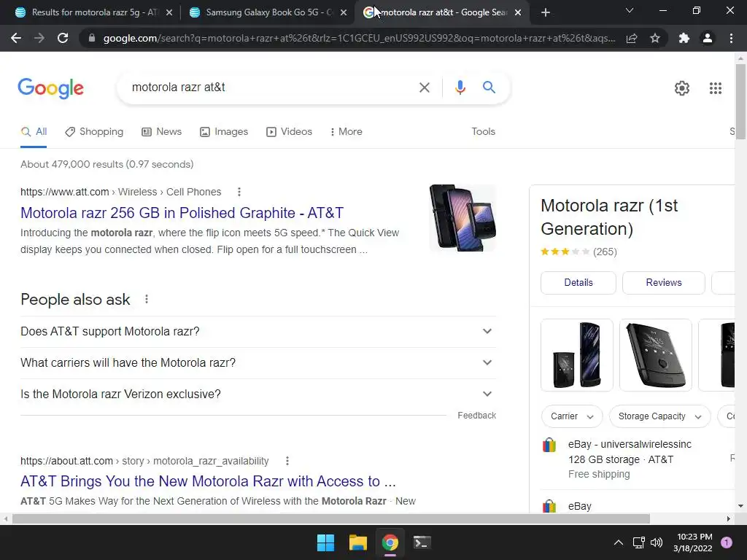The height and width of the screenshot is (560, 747).
Task: Click the network display tray icon
Action: click(638, 542)
